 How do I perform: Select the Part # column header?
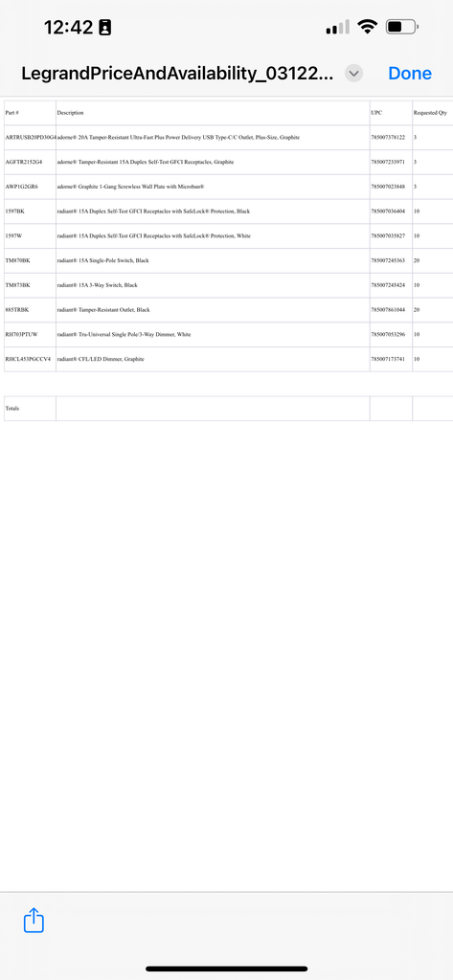coord(11,113)
